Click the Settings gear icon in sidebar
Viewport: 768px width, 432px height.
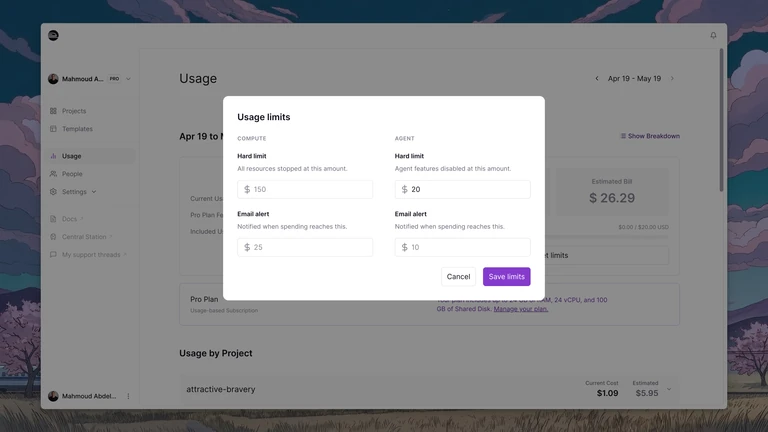tap(53, 192)
